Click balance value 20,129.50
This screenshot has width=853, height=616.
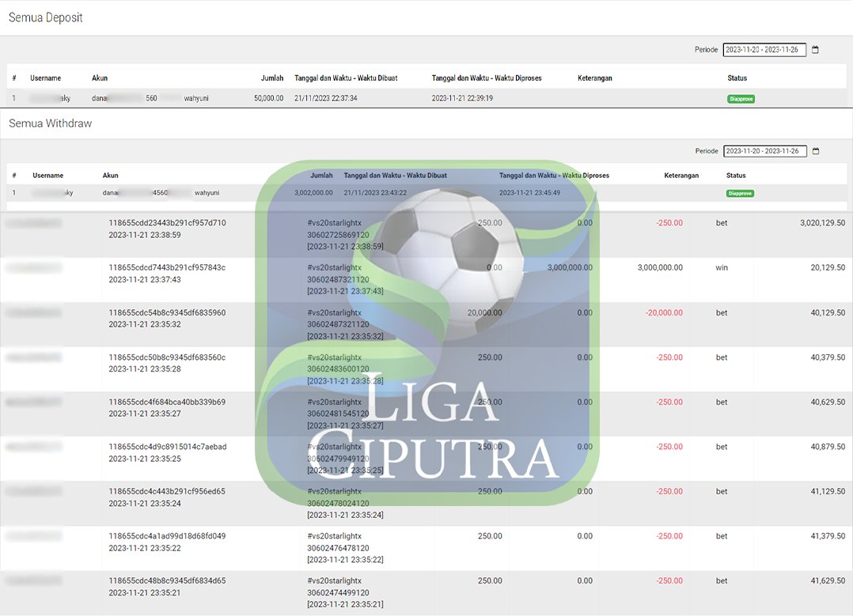tap(828, 267)
